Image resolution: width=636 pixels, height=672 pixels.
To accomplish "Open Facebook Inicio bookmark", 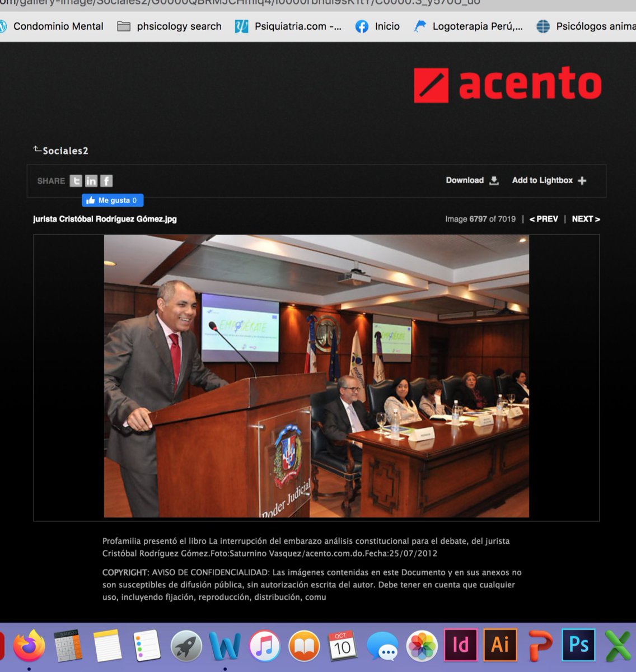I will pyautogui.click(x=377, y=26).
